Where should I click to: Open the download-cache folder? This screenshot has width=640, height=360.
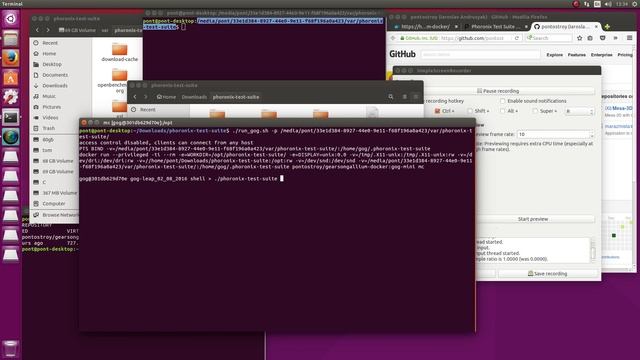click(120, 53)
